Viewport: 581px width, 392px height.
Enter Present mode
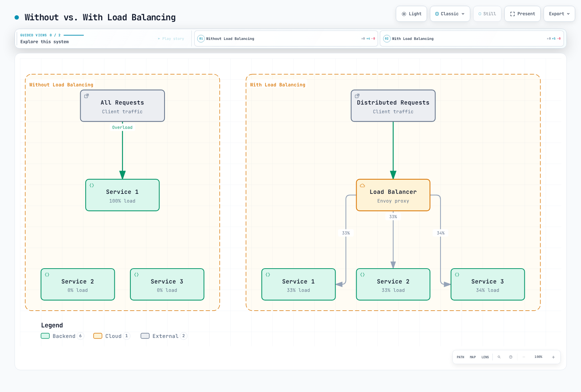pyautogui.click(x=522, y=14)
